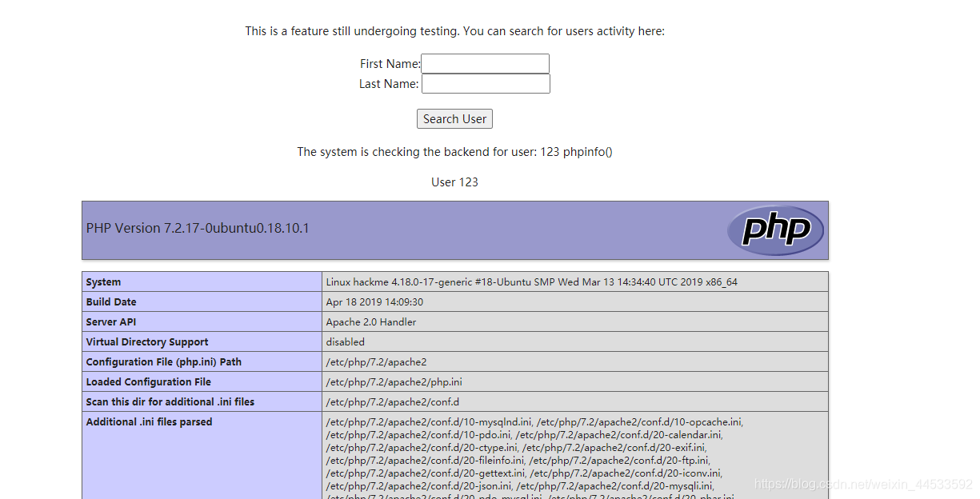Viewport: 980px width, 499px height.
Task: Click the Additional .ini files parsed label
Action: [150, 421]
